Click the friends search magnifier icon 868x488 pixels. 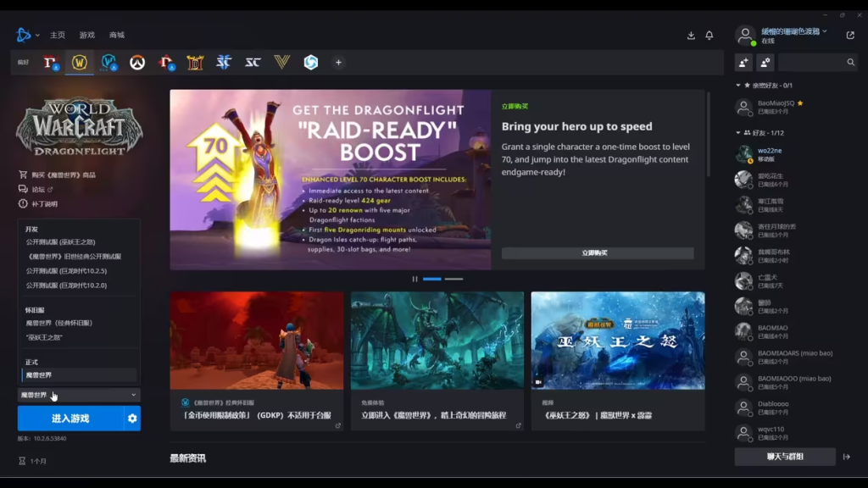(851, 63)
